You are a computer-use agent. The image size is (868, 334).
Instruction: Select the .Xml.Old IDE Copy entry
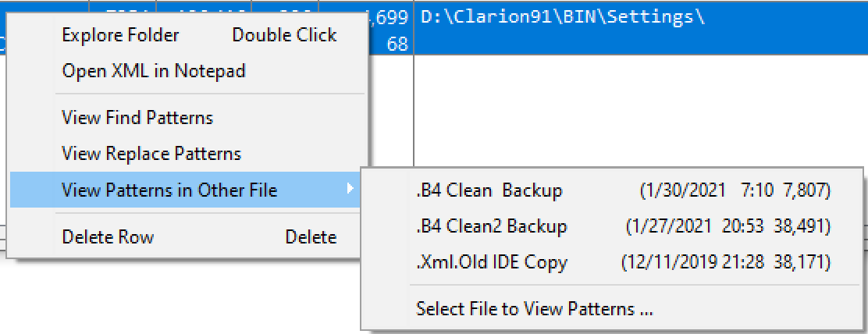492,262
